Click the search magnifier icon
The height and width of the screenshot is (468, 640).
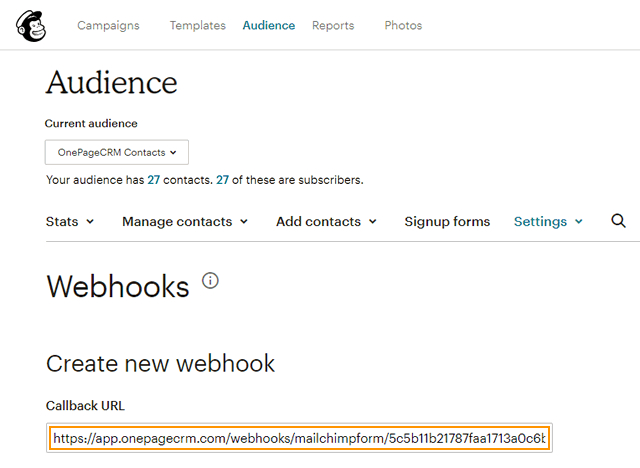(x=618, y=221)
